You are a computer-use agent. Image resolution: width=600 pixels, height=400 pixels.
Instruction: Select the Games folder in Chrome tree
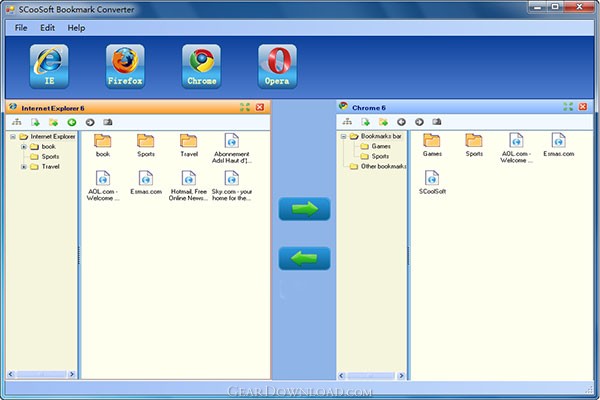(x=381, y=146)
